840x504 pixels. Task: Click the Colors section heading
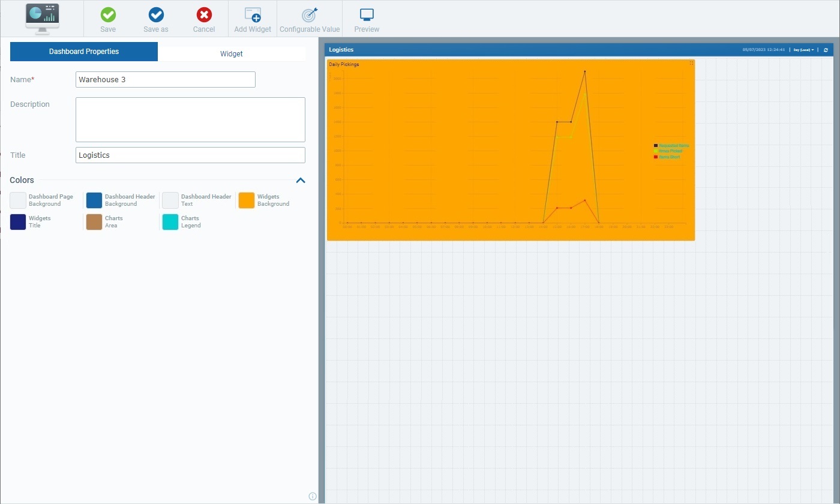[22, 180]
